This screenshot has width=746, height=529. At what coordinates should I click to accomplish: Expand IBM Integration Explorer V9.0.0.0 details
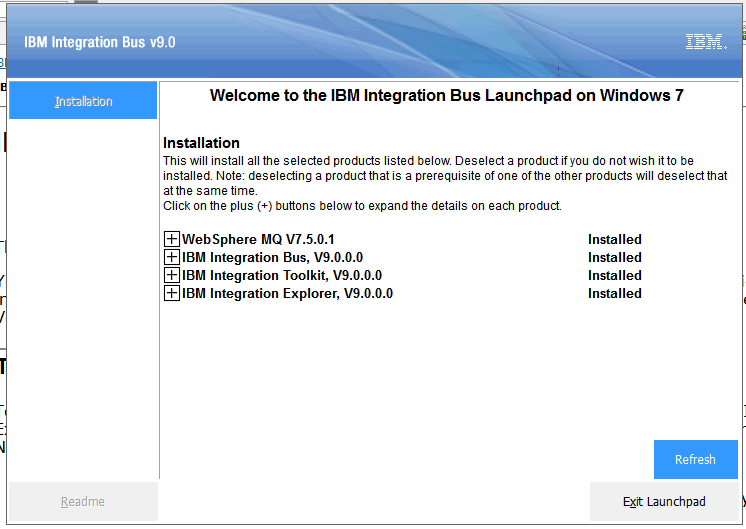pos(172,293)
